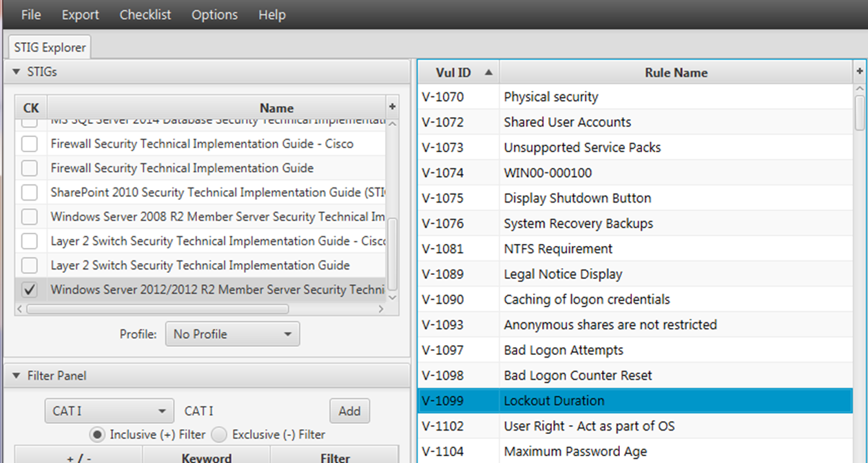Viewport: 868px width, 463px height.
Task: Click the rule table scroll-up arrow
Action: [x=860, y=89]
